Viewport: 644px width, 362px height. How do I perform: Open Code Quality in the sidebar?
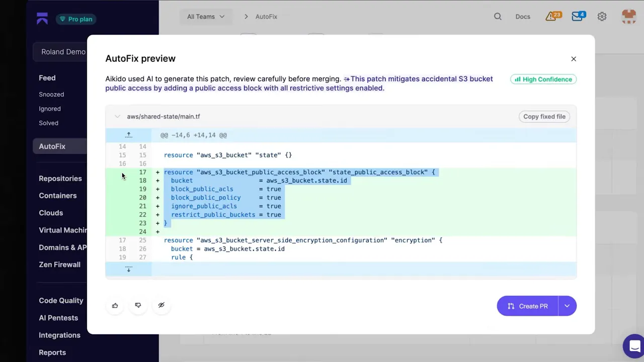[61, 301]
